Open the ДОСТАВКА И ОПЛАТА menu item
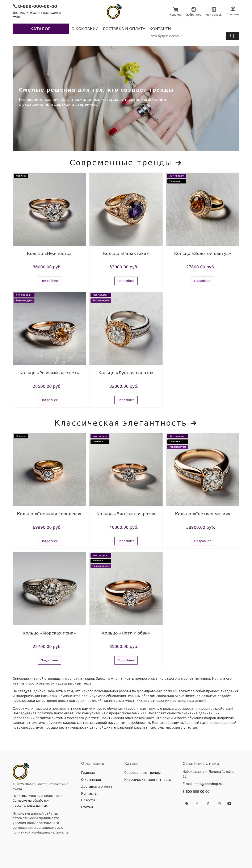 (x=124, y=29)
